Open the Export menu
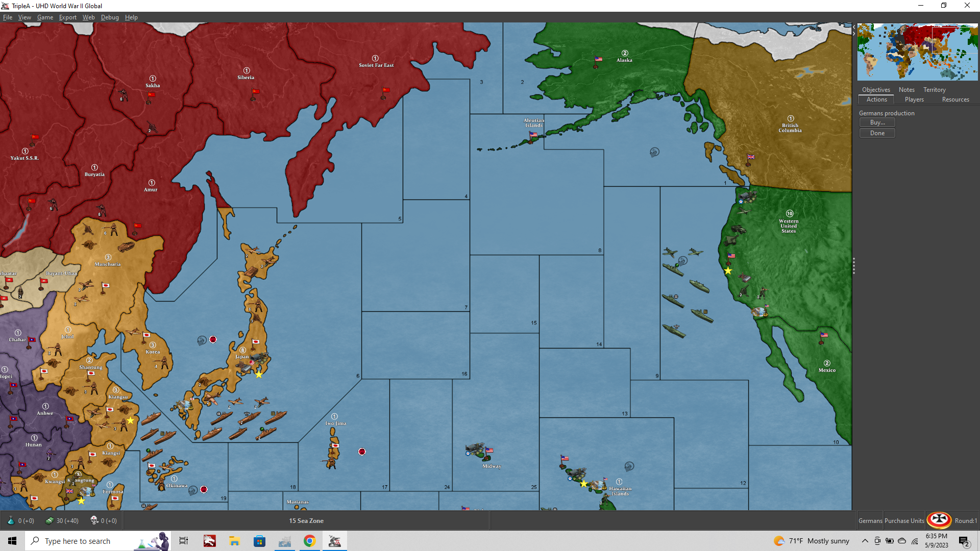 pos(67,17)
